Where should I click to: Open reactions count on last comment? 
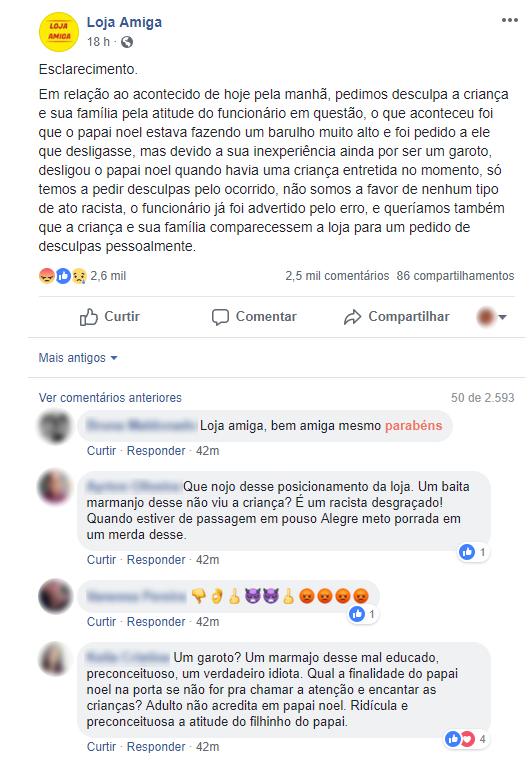pyautogui.click(x=466, y=739)
